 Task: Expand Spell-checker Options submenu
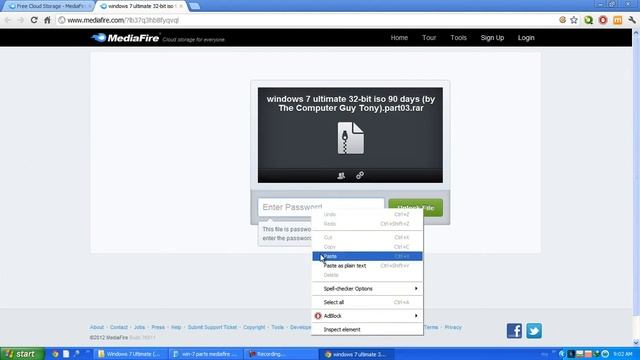(367, 289)
